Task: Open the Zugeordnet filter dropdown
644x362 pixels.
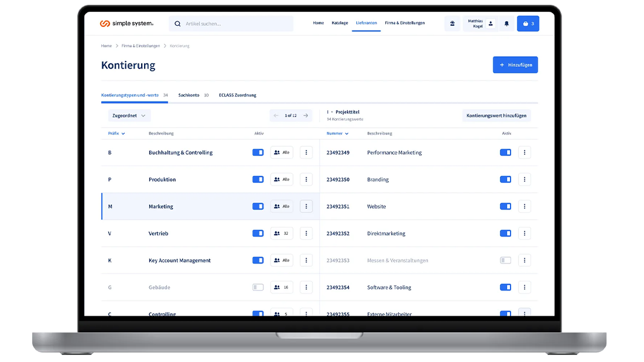Action: point(129,115)
